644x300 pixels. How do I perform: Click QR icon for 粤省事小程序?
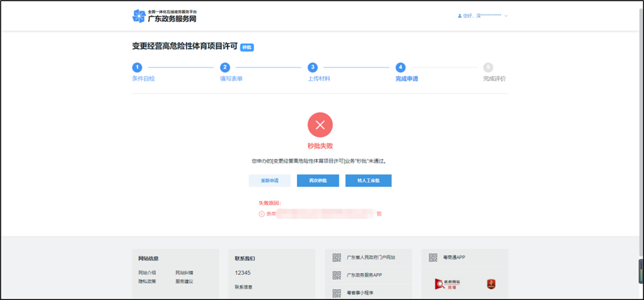coord(337,293)
